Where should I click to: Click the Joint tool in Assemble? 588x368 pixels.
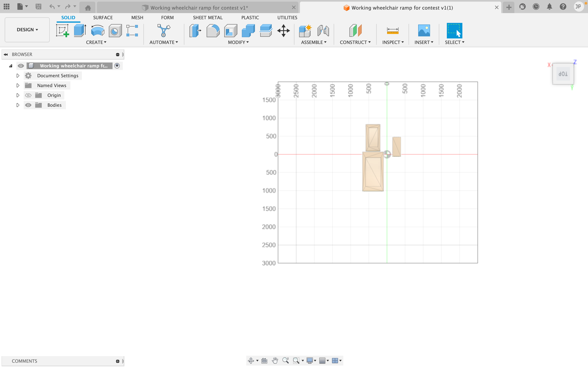tap(323, 31)
